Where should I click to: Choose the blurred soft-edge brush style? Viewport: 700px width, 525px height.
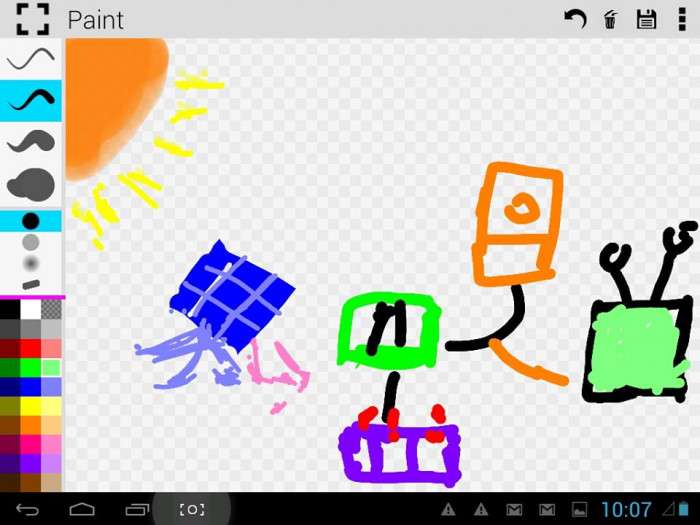point(31,263)
